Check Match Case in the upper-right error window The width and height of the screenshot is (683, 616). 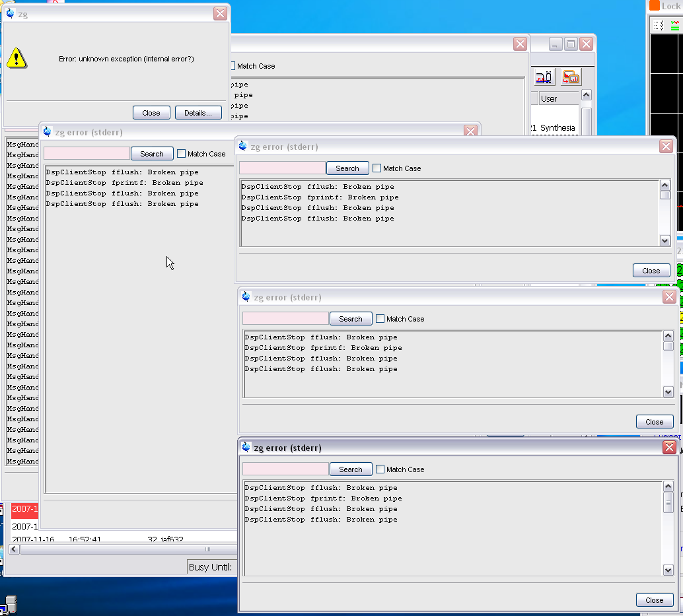coord(377,168)
